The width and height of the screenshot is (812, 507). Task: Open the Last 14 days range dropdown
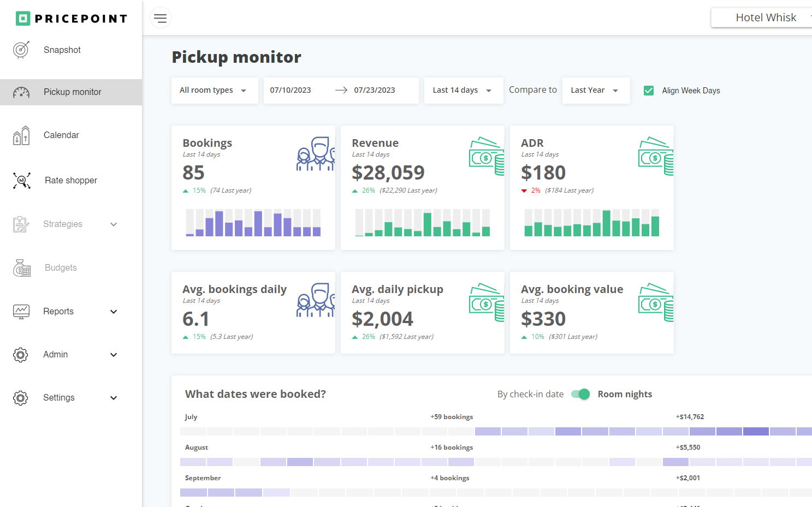tap(462, 91)
